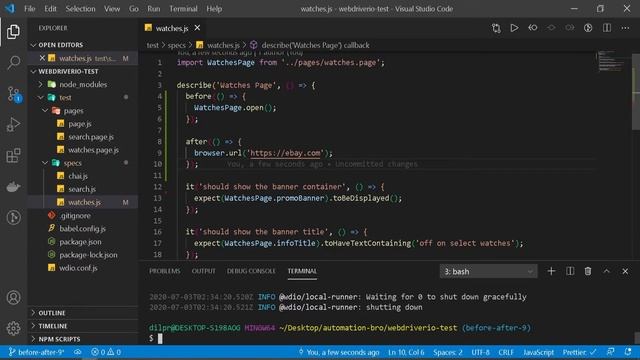The image size is (640, 360).
Task: Switch to the Output panel tab
Action: [x=204, y=271]
